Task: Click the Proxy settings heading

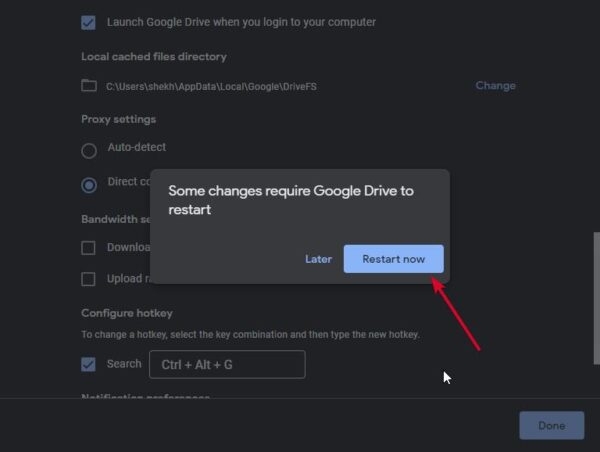Action: [118, 120]
